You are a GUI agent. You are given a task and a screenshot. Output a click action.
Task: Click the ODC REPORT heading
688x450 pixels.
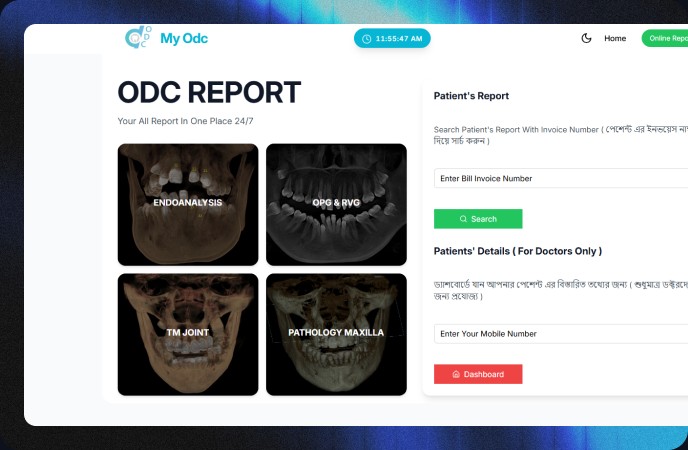point(209,93)
